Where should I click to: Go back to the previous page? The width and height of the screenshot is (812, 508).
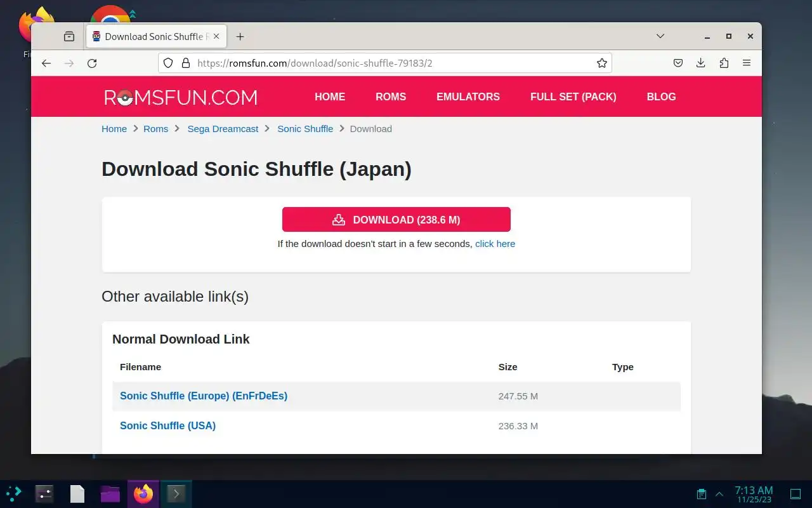(46, 63)
